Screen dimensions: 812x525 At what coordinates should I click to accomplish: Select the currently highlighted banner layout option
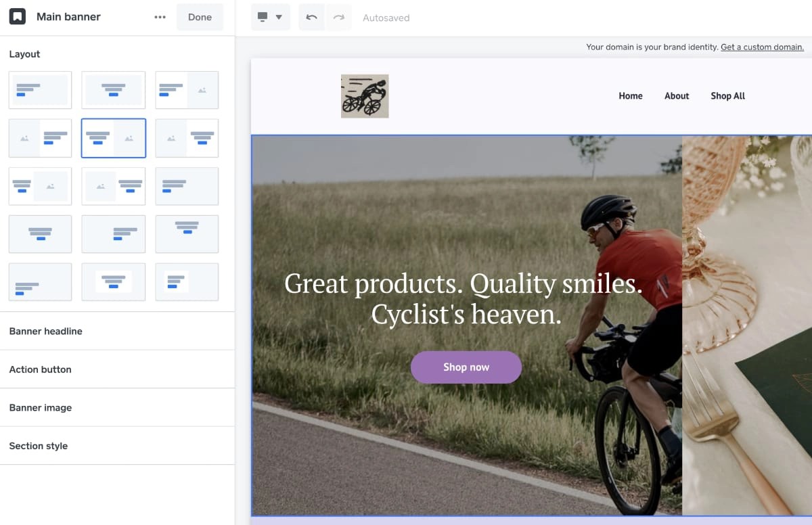pyautogui.click(x=113, y=138)
